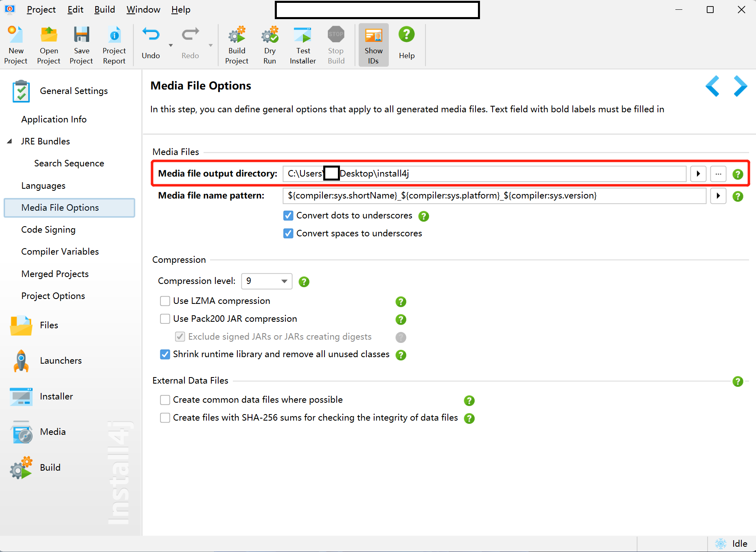756x552 pixels.
Task: Enable Use Pack200 JAR compression
Action: pyautogui.click(x=165, y=319)
